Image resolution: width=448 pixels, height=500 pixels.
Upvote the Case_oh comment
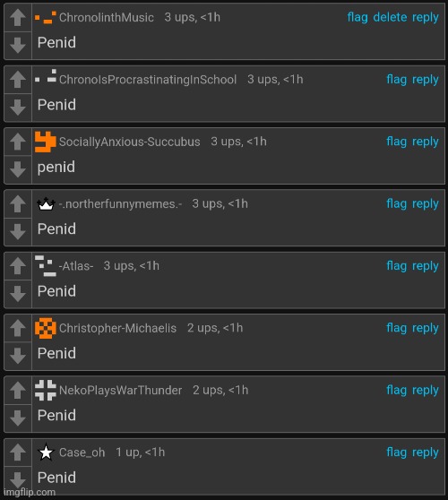(18, 453)
